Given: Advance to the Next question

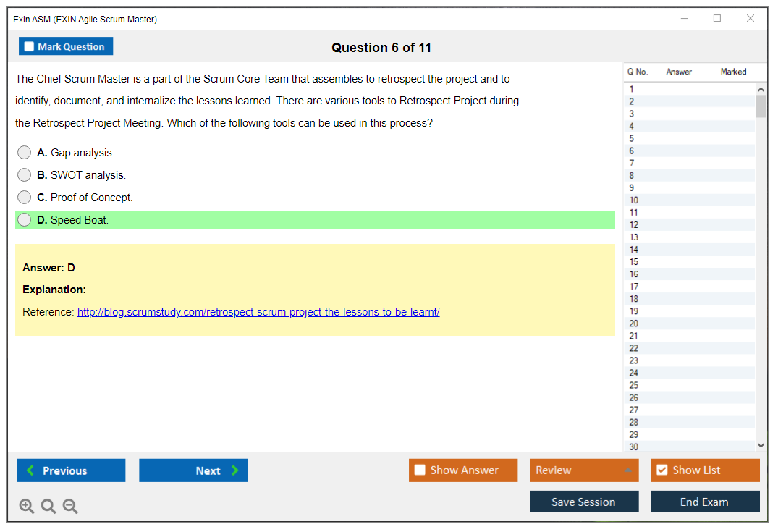Looking at the screenshot, I should pos(193,470).
